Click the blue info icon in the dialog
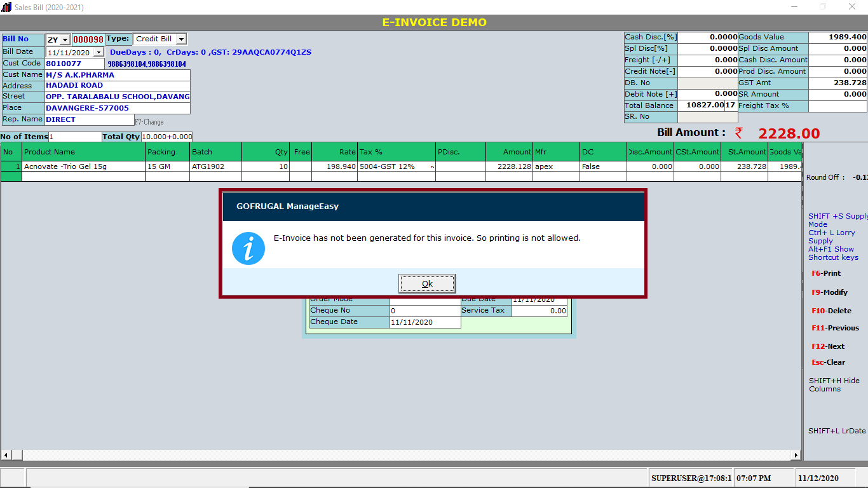The image size is (868, 488). tap(248, 248)
